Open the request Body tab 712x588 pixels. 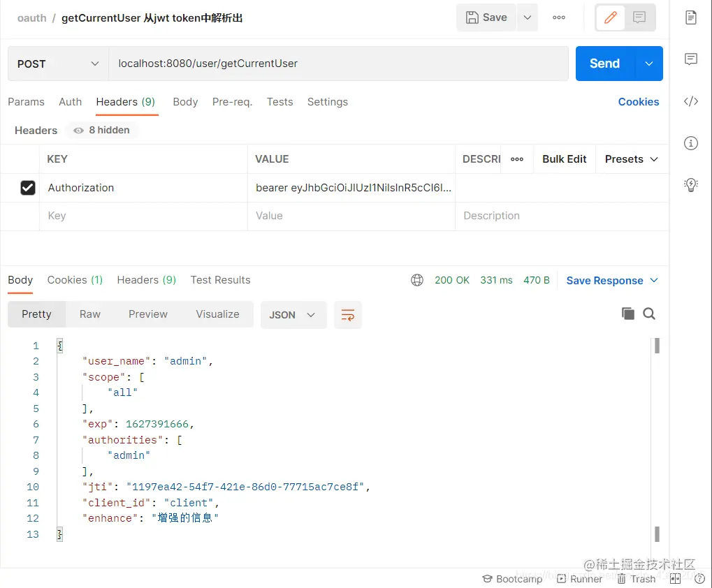point(185,102)
